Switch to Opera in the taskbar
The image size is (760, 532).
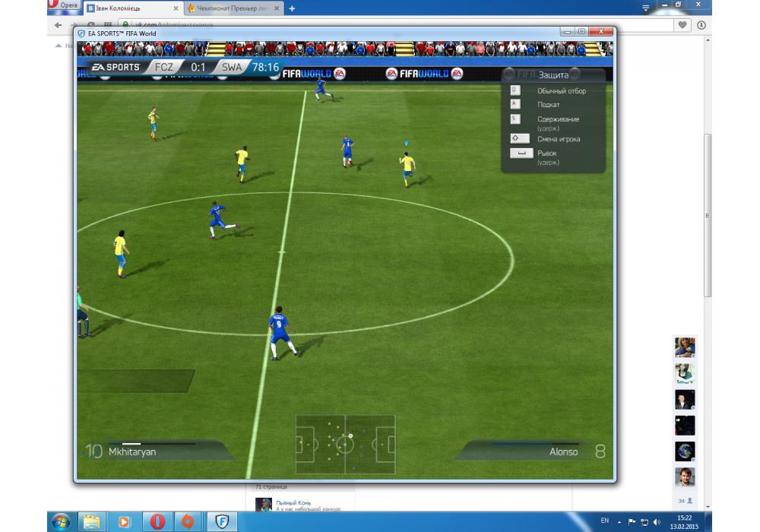[x=157, y=522]
